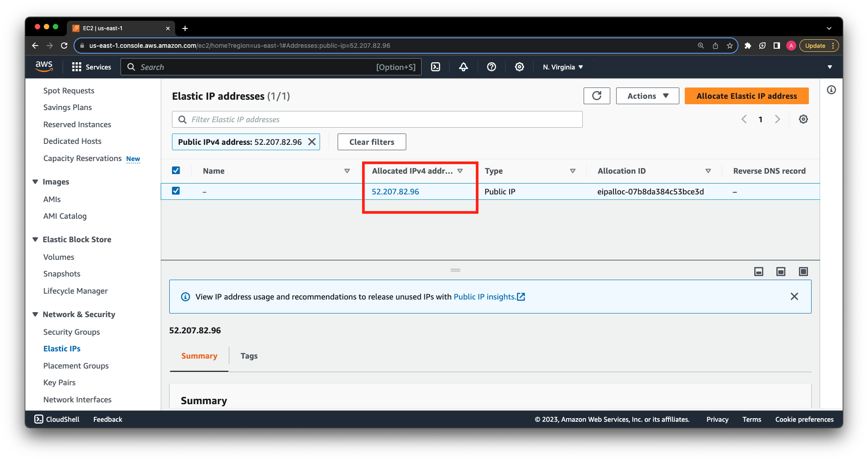Focus the Filter Elastic IP addresses field
Image resolution: width=868 pixels, height=461 pixels.
[377, 119]
